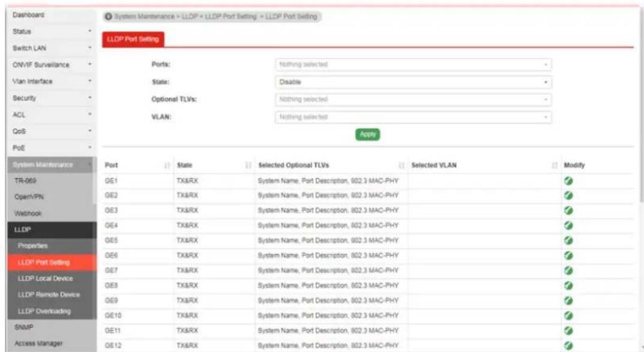Expand the ONVIF Surveillance menu
Image resolution: width=644 pixels, height=352 pixels.
[52, 65]
